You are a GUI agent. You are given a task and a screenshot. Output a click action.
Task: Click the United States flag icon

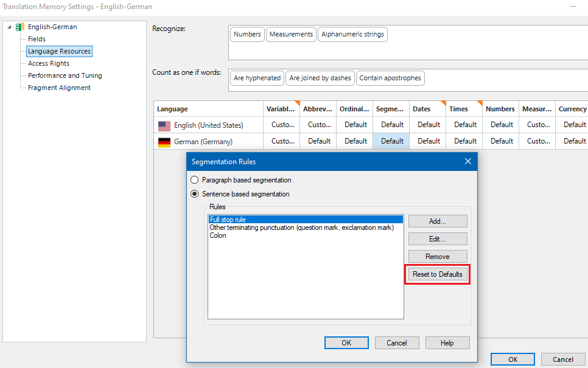coord(164,125)
